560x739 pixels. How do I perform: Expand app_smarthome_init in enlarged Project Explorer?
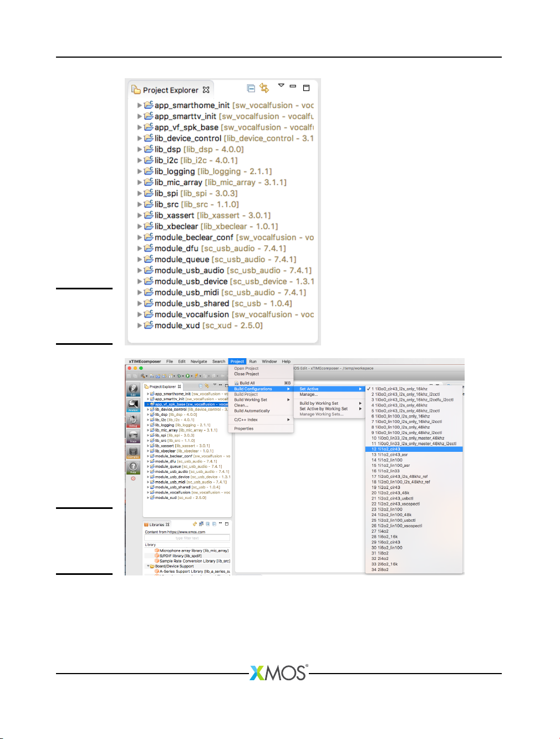[140, 105]
